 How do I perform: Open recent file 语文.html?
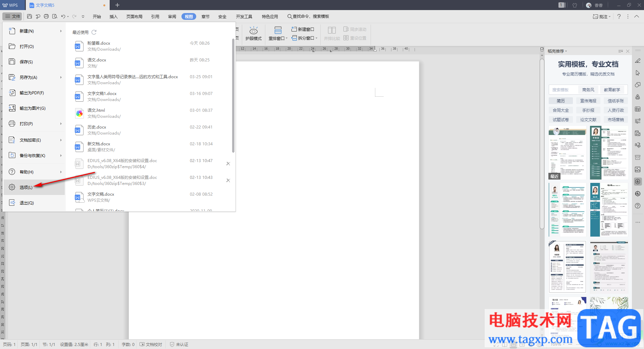149,113
